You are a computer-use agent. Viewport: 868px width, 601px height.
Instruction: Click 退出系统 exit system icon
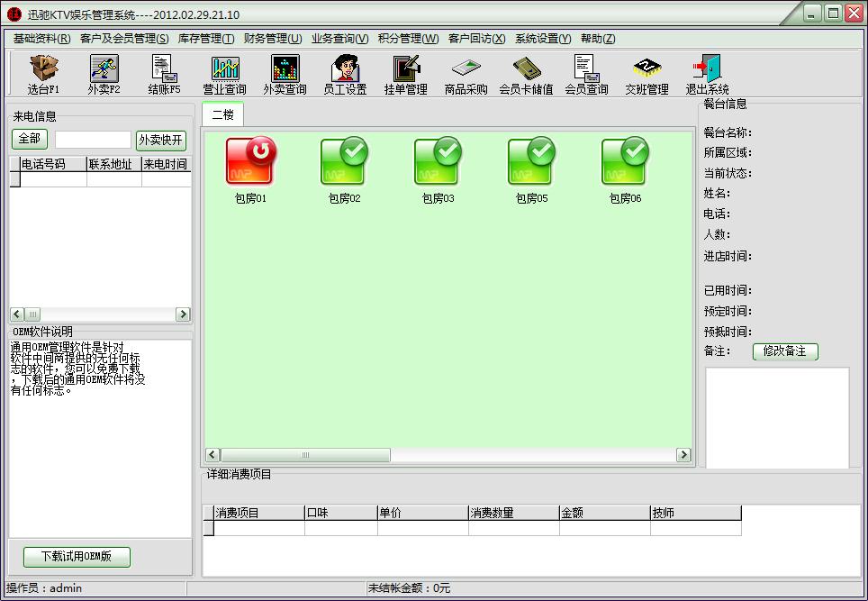click(x=708, y=74)
